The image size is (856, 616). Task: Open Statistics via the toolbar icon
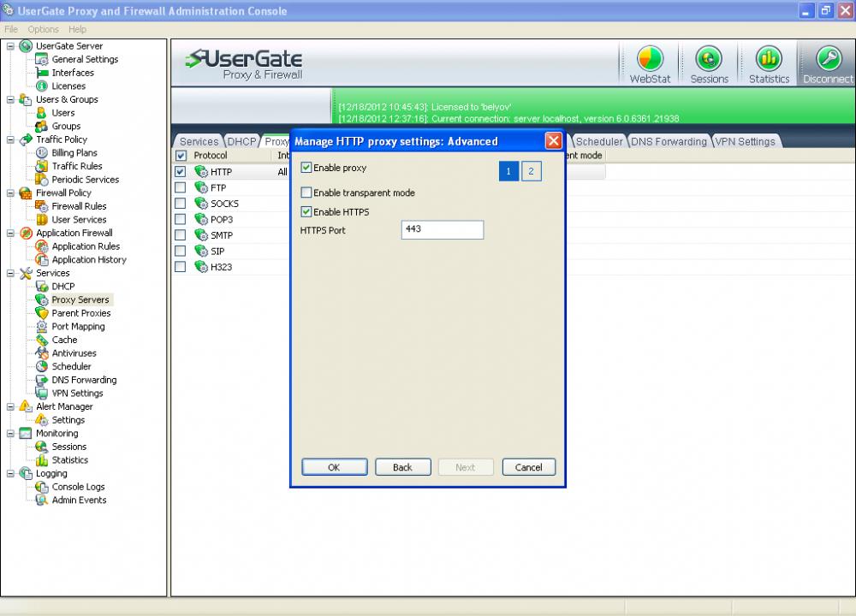[x=768, y=63]
